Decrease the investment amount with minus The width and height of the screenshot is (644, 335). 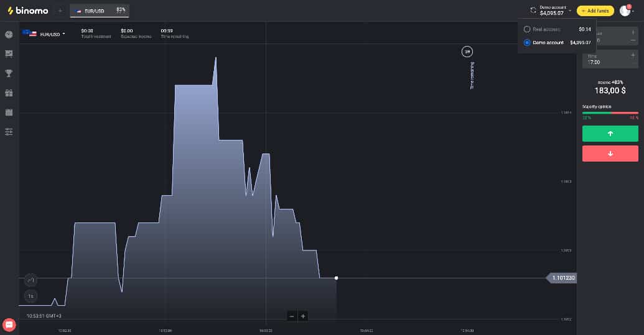(x=633, y=40)
